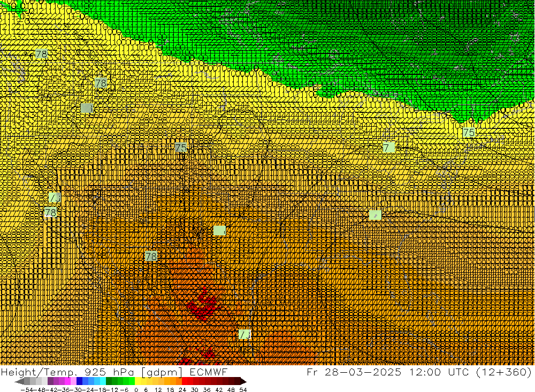535x392 pixels.
Task: Click the date '28-03-2025' text
Action: (363, 372)
